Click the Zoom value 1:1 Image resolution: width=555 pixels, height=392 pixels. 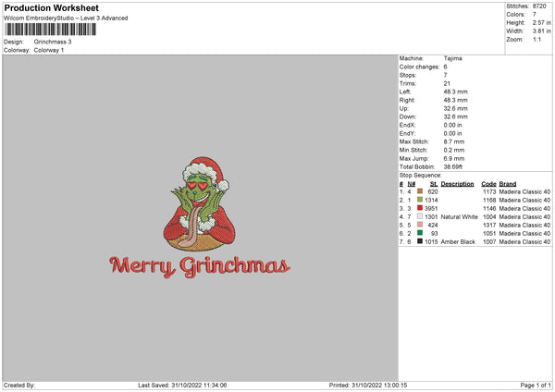(536, 39)
